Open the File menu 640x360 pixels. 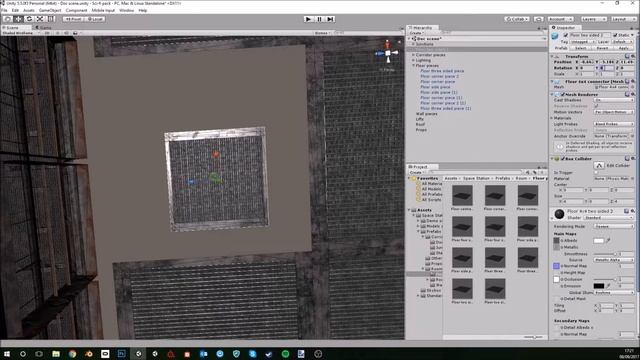click(x=4, y=10)
